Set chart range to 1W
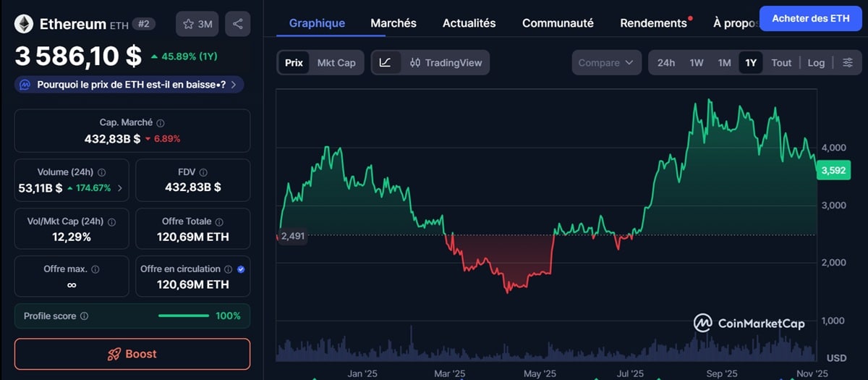868x380 pixels. tap(697, 63)
